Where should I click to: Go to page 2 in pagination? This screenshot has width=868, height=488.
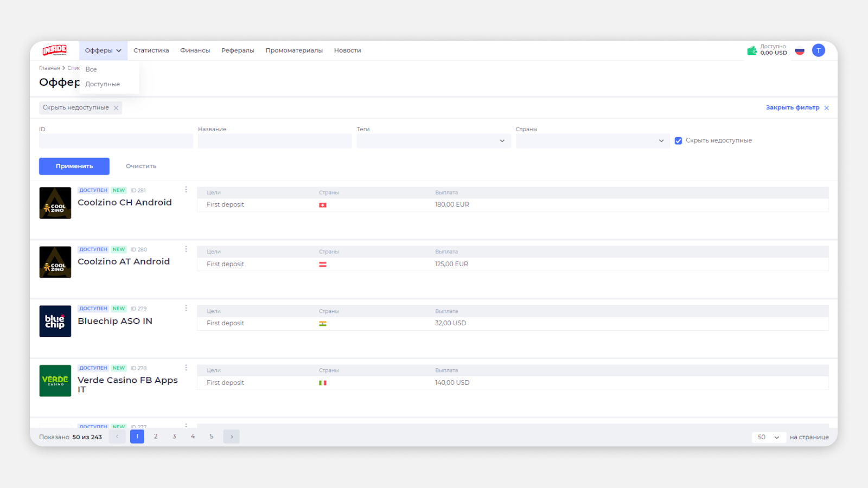pos(156,436)
